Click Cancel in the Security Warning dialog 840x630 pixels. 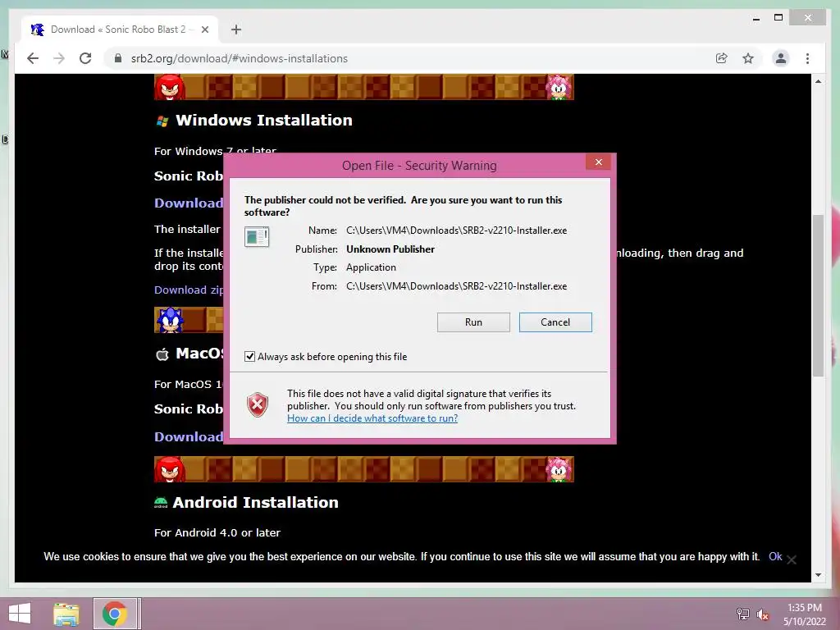click(x=555, y=322)
